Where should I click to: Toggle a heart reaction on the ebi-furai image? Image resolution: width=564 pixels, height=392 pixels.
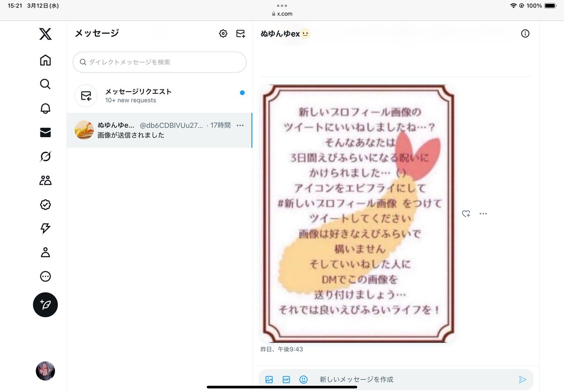[x=466, y=213]
